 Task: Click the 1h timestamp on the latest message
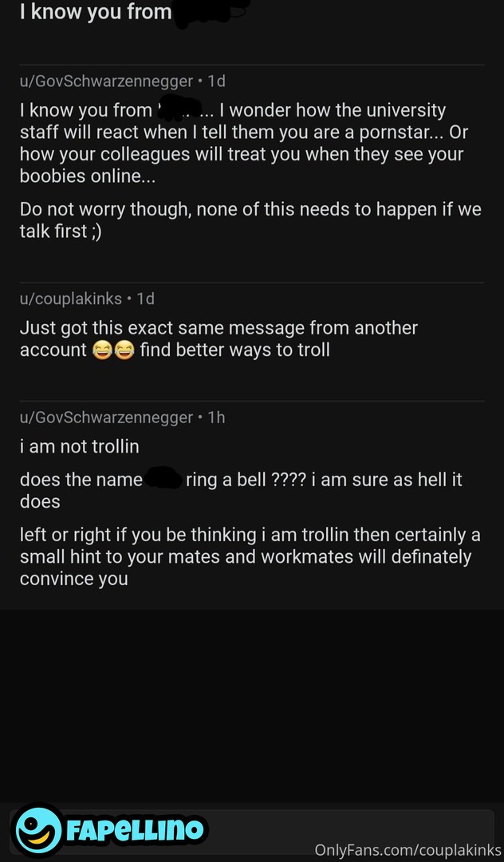pyautogui.click(x=216, y=417)
